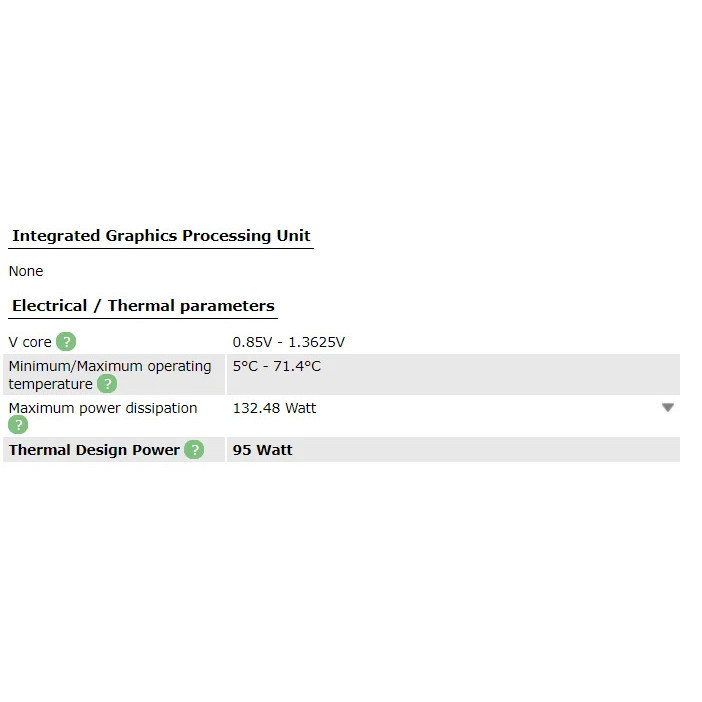Click the Thermal Design Power label
The width and height of the screenshot is (702, 702).
(94, 450)
